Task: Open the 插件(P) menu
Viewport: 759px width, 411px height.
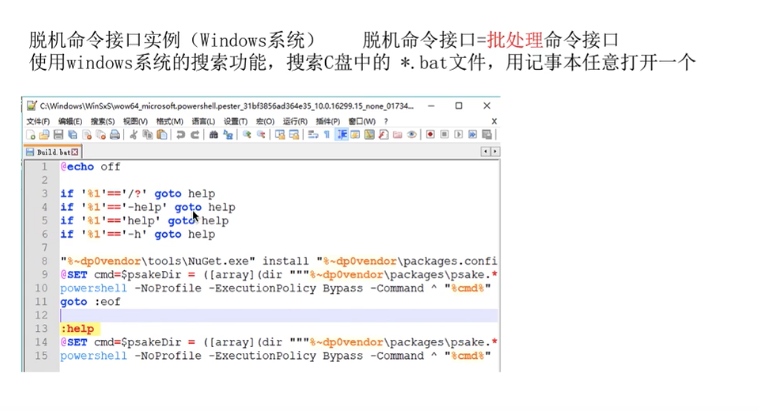Action: pos(328,121)
